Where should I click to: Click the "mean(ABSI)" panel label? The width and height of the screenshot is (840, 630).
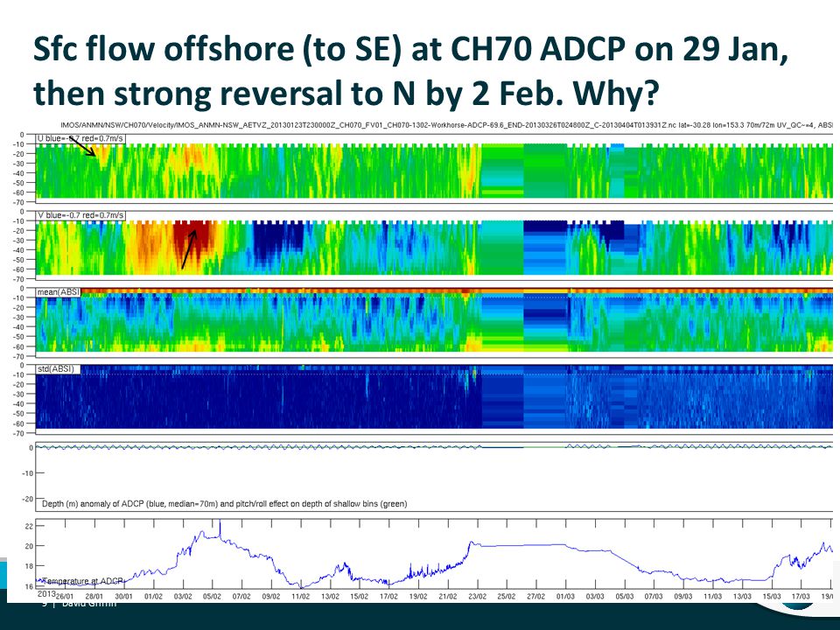59,292
